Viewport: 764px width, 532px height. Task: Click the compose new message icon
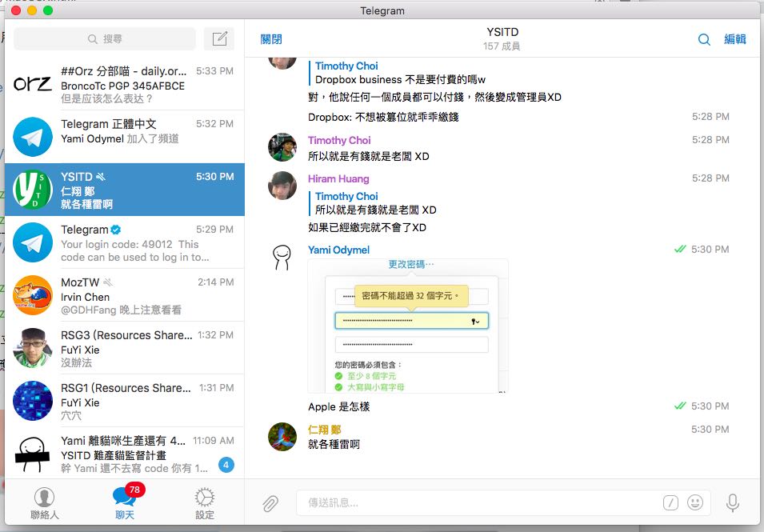click(x=219, y=38)
